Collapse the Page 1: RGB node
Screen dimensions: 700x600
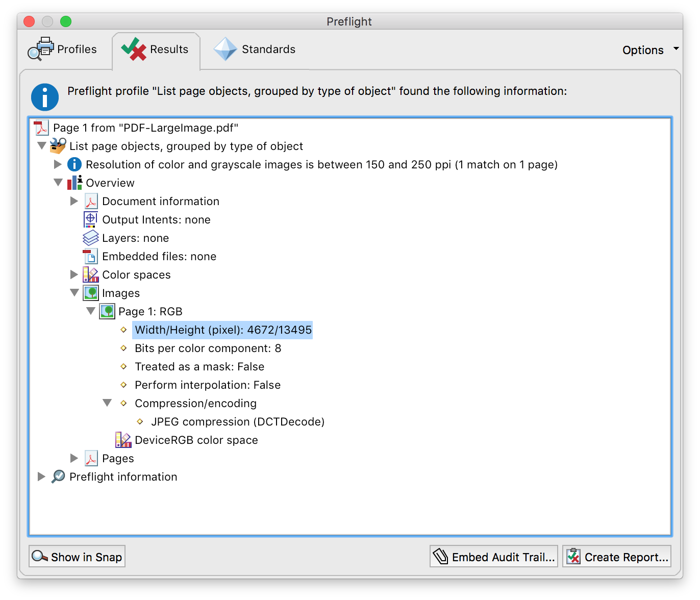coord(91,311)
